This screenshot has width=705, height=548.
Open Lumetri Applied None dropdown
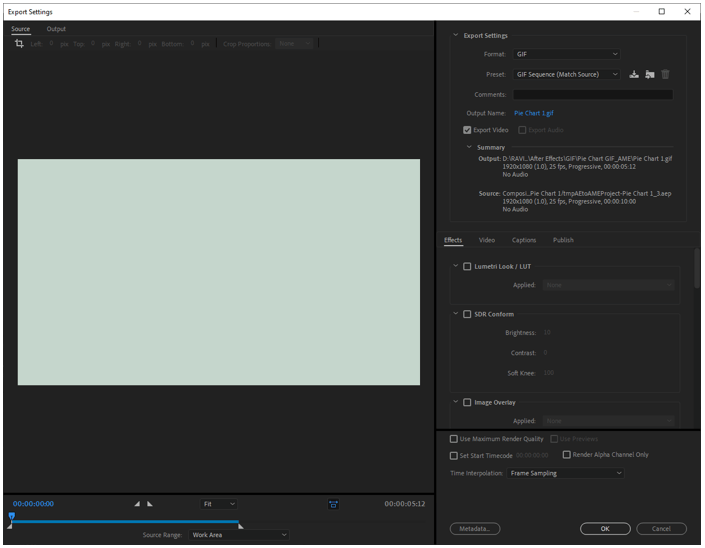pos(609,285)
